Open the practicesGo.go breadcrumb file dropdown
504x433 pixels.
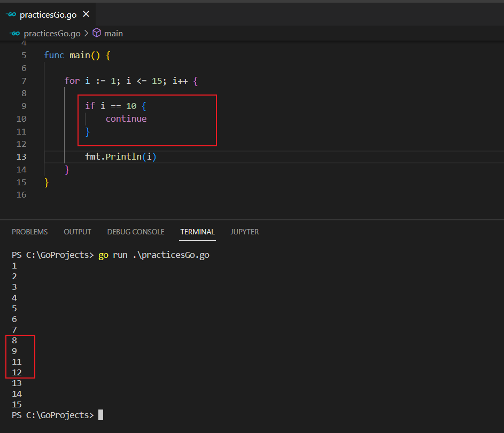[x=52, y=33]
